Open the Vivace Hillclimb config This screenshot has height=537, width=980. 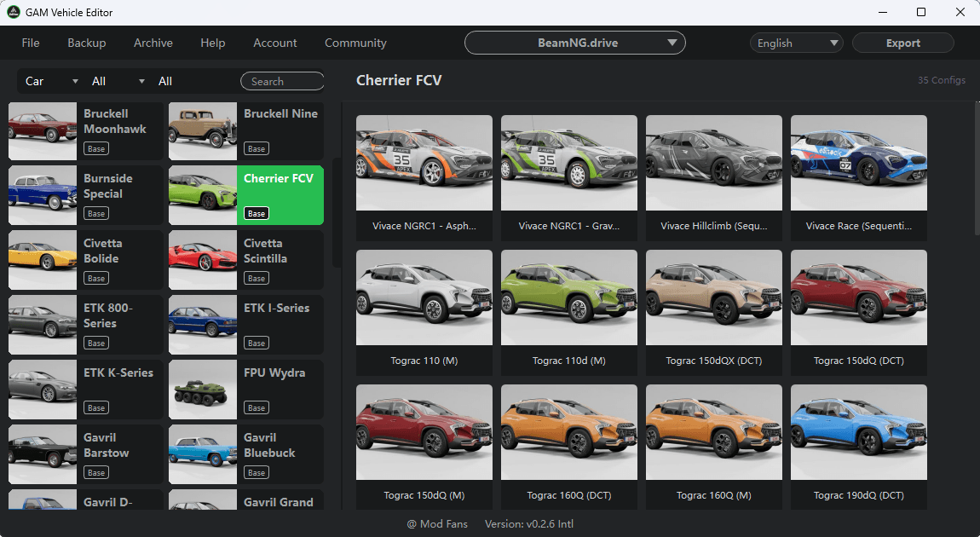point(714,177)
